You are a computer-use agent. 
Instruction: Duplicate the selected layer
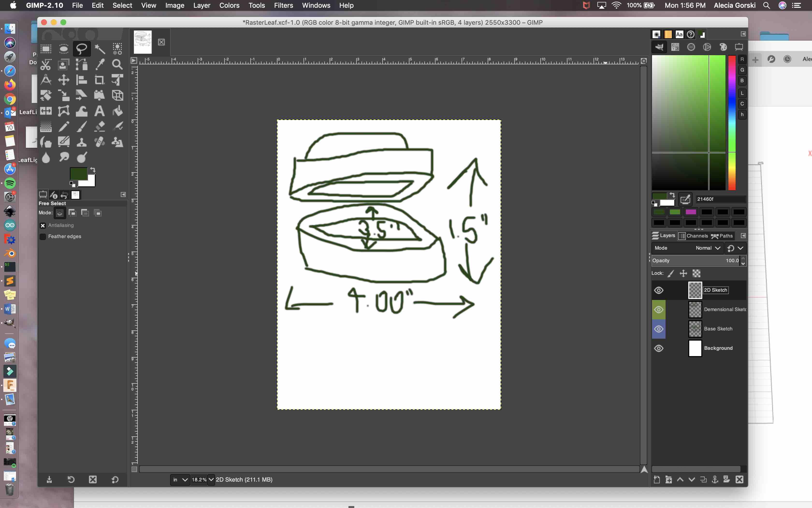703,479
